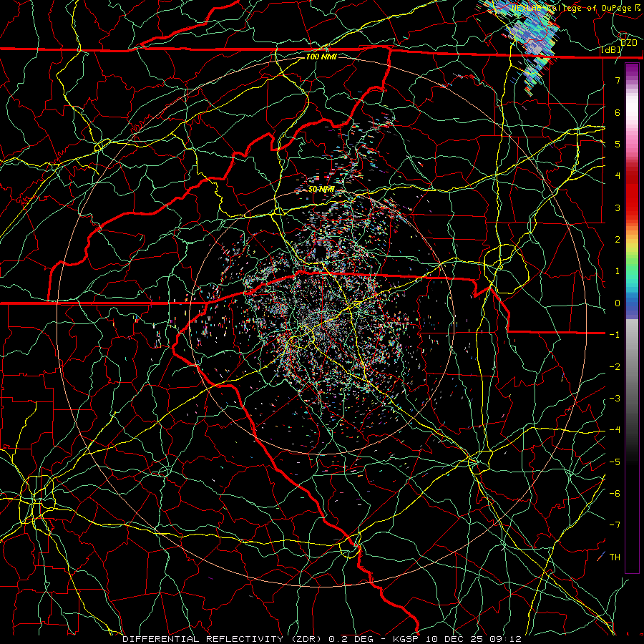Viewport: 644px width, 644px height.
Task: Click the "[dB]" unit label
Action: 611,50
